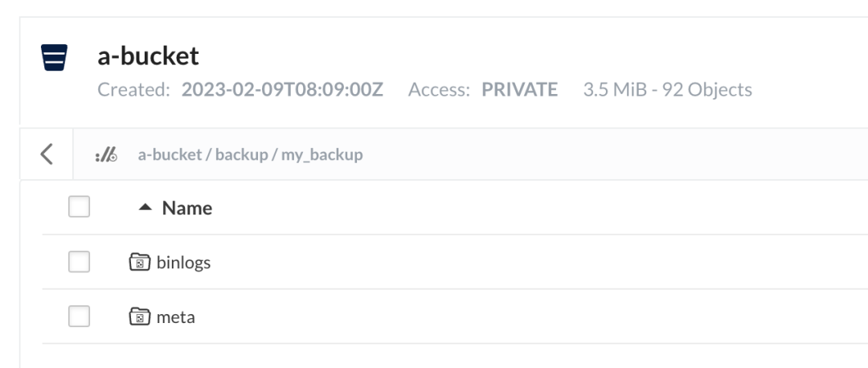
Task: Tick the checkbox for the binlogs folder
Action: (x=79, y=262)
